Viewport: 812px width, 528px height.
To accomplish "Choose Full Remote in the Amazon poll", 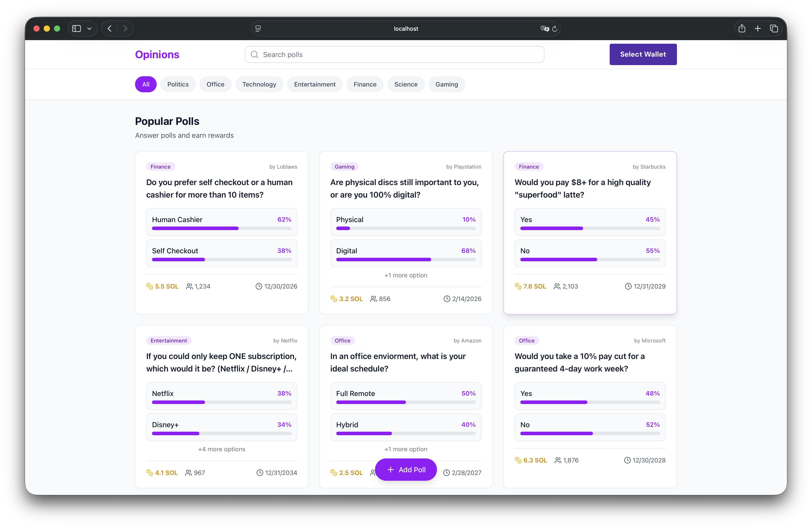I will 406,396.
